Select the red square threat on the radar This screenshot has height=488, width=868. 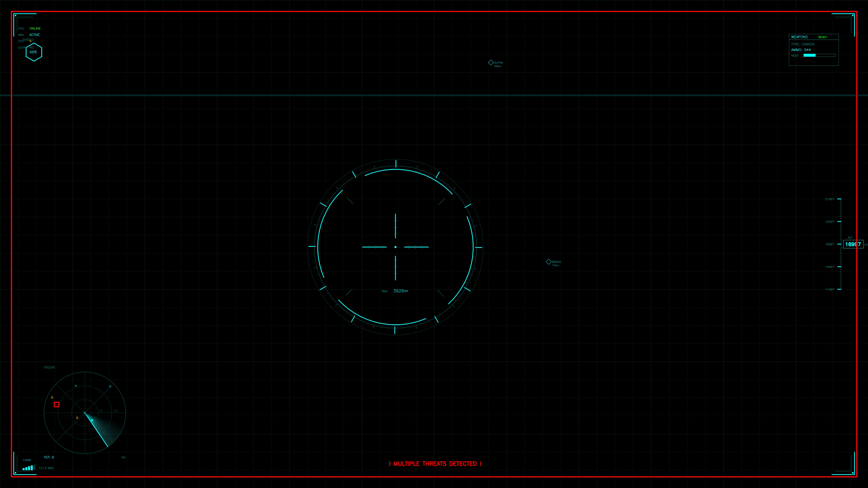(x=57, y=404)
